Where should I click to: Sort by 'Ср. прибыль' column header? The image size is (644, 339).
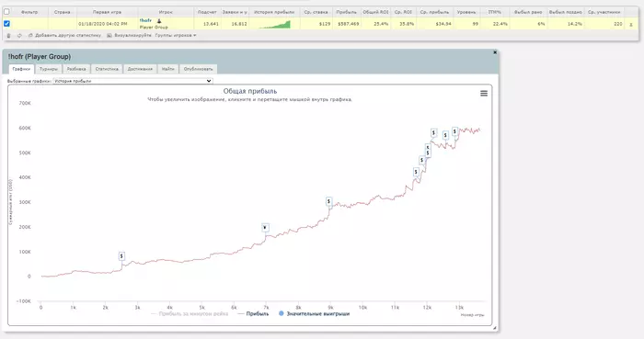point(434,12)
